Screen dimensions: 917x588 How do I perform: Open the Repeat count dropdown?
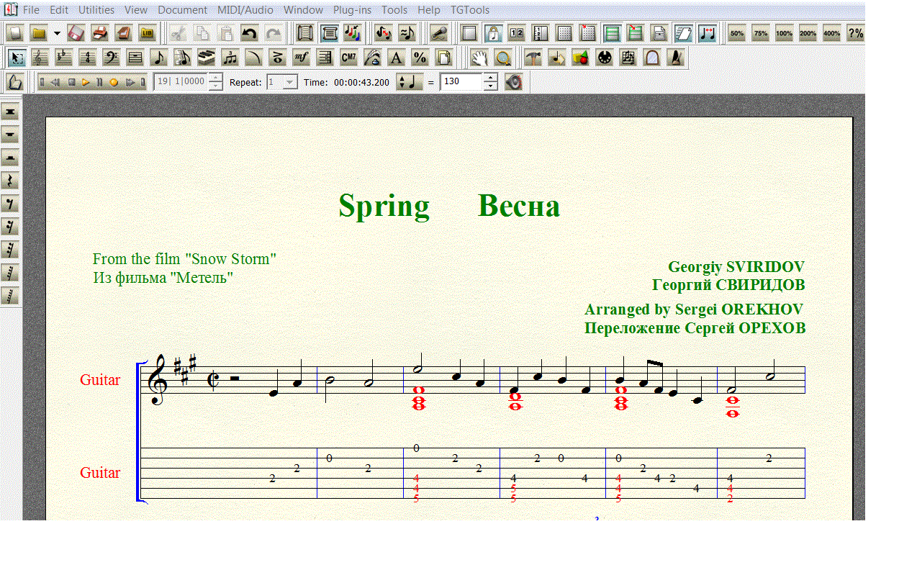coord(290,82)
